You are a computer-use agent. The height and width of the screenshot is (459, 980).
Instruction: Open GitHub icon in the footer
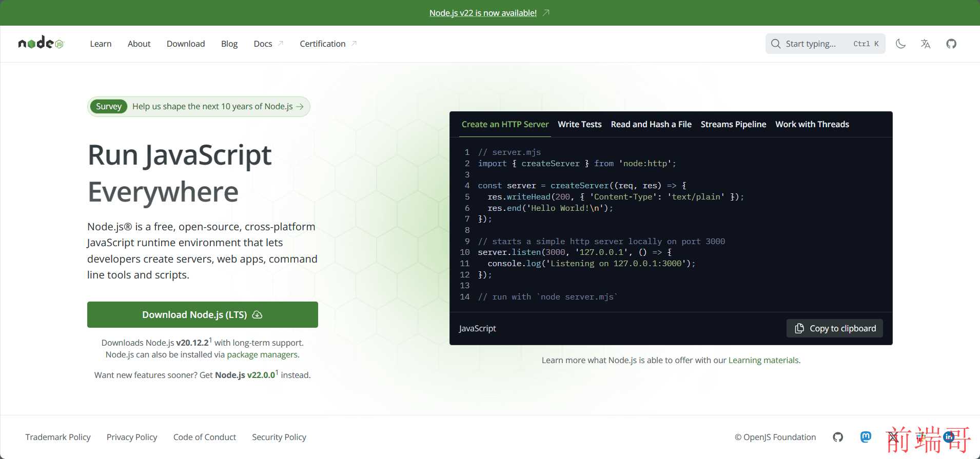[x=838, y=437]
